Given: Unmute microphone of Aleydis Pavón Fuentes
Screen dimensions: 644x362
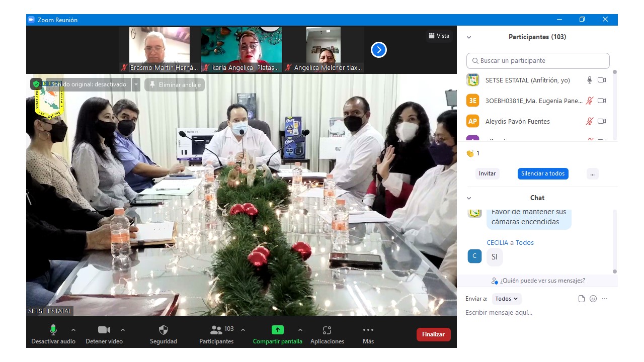Looking at the screenshot, I should 590,121.
